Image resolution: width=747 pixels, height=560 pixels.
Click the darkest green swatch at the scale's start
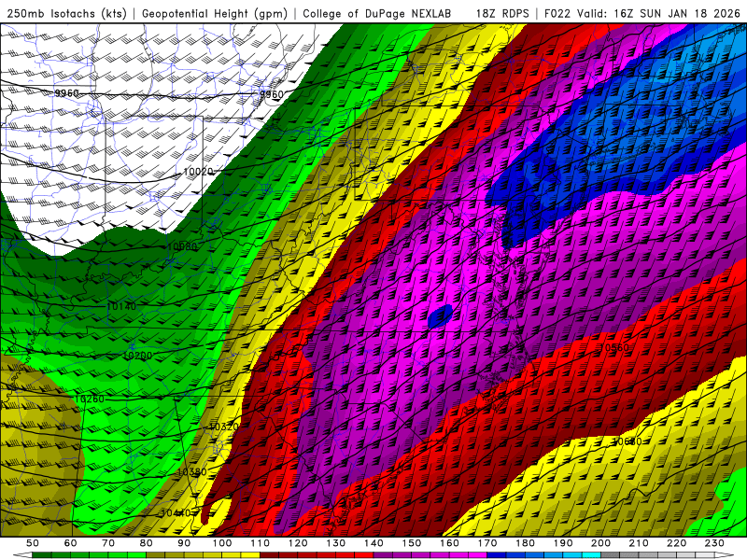click(41, 553)
